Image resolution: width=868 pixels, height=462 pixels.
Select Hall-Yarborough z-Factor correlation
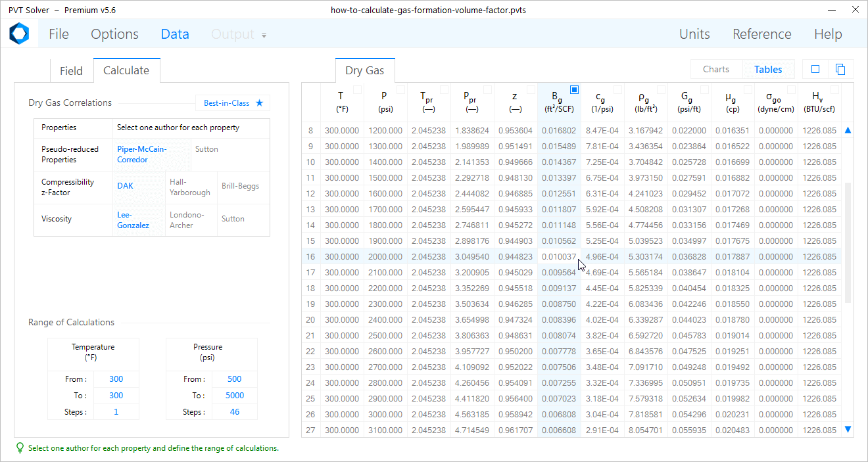190,187
